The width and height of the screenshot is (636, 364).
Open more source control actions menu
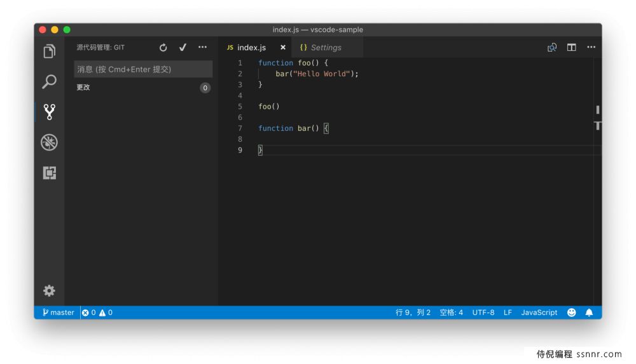point(202,48)
